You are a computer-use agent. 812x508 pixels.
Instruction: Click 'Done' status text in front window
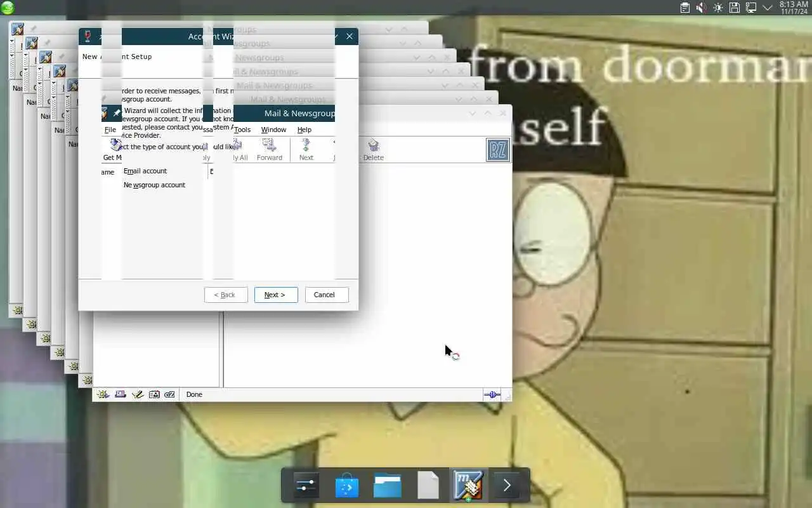(x=194, y=394)
